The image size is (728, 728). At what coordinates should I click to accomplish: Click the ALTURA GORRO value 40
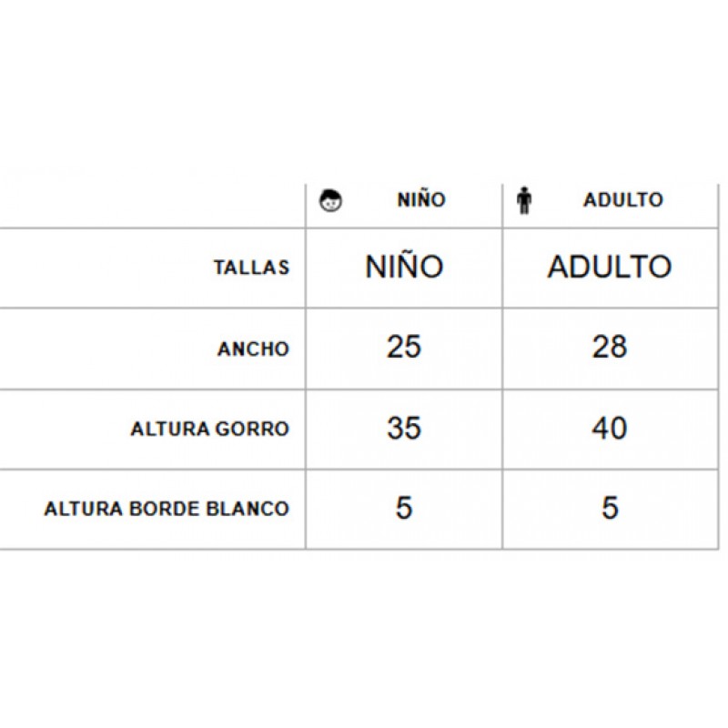coord(609,428)
